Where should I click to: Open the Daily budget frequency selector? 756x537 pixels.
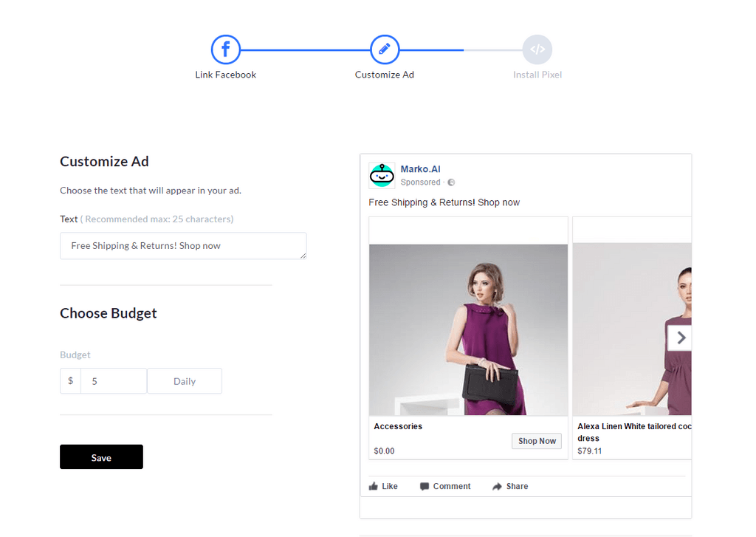(x=185, y=381)
